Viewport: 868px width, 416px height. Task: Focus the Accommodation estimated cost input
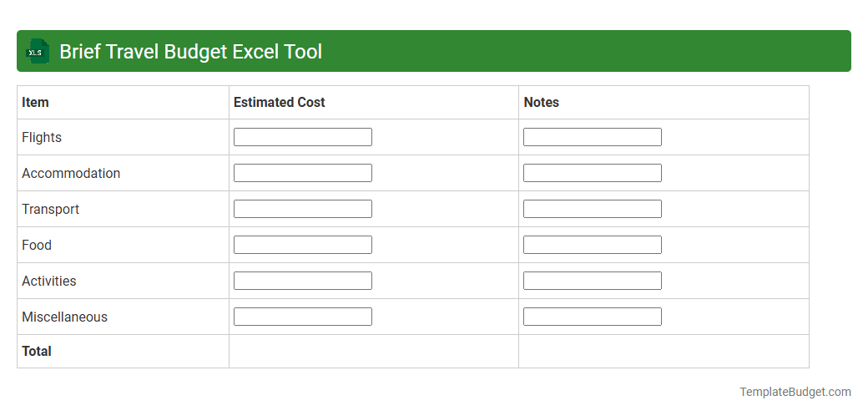point(303,173)
